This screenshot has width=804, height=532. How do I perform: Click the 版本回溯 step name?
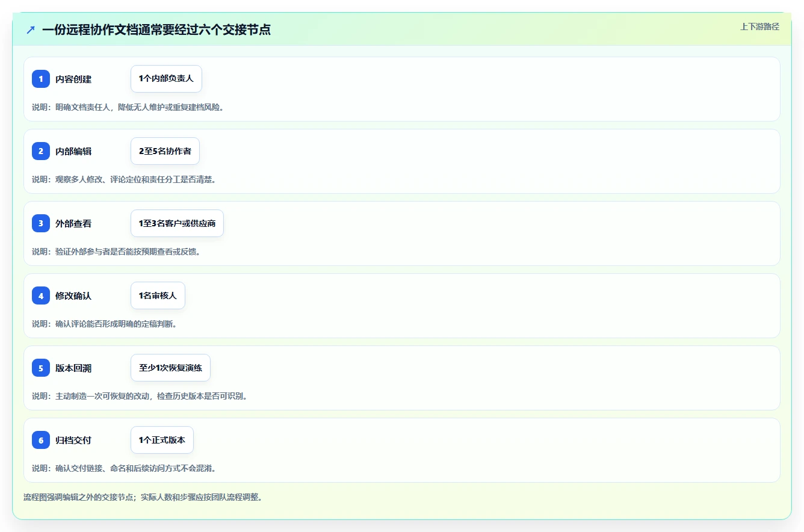73,368
